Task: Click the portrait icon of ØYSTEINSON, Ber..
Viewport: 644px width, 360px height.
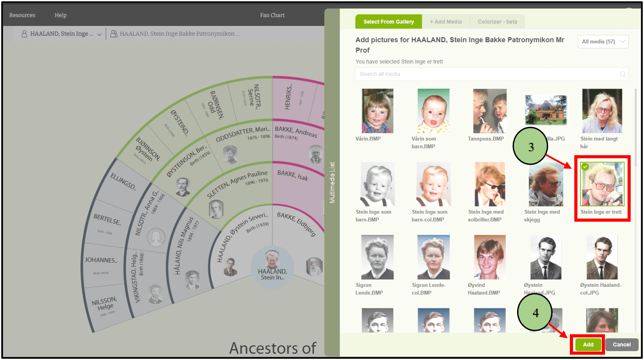Action: pyautogui.click(x=183, y=187)
